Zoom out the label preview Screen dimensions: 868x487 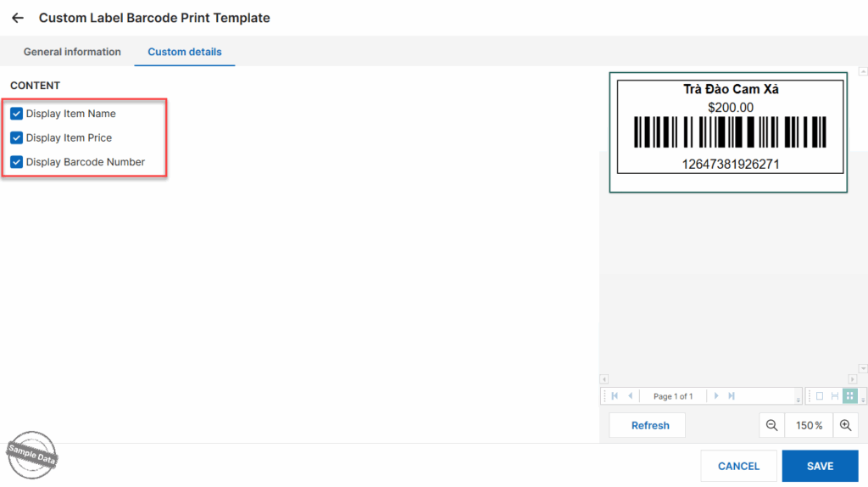pos(771,425)
